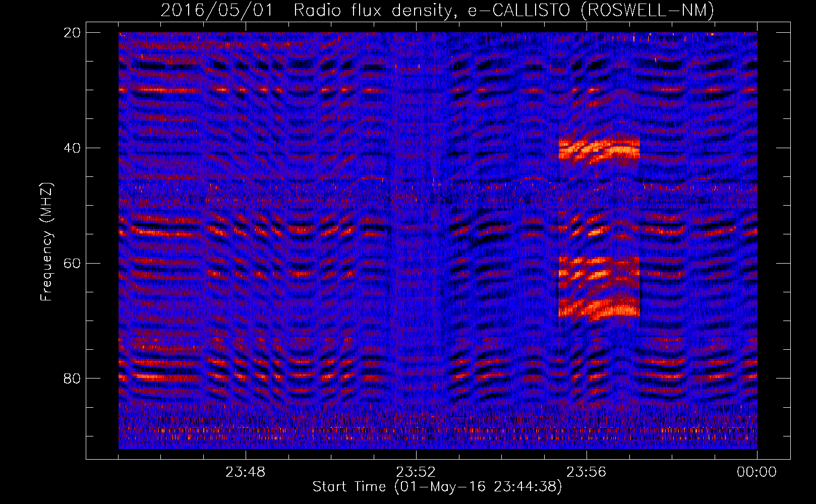The image size is (816, 504).
Task: Click the 20 frequency tick label
Action: [x=73, y=33]
